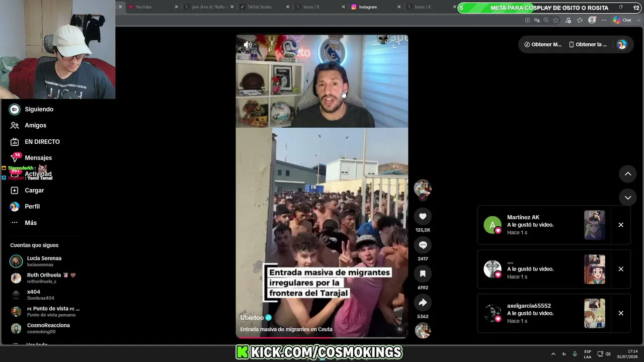Open the sound disc at video bottom
Screen dimensions: 644x362
[x=423, y=330]
